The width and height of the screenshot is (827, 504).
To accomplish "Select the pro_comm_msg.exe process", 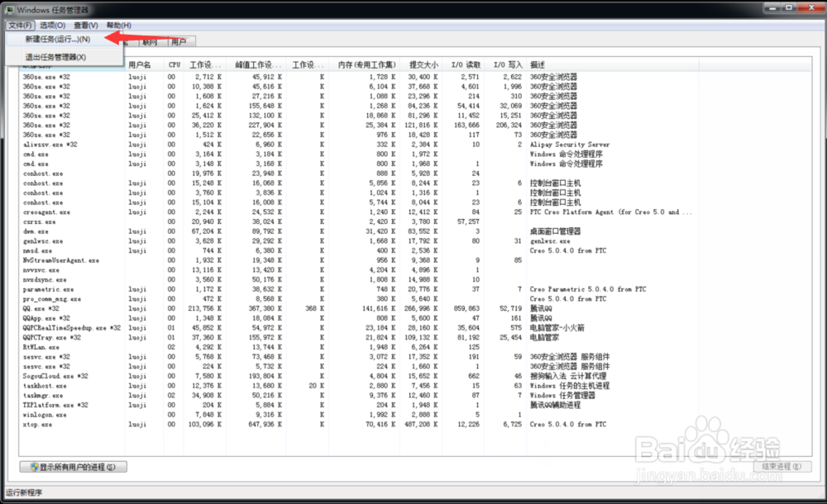I will coord(51,299).
